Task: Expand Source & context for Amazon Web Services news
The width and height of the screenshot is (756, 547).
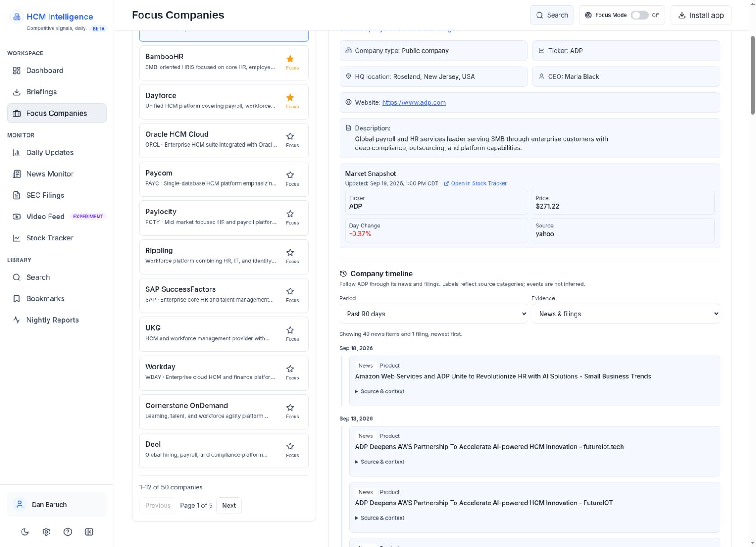Action: coord(380,391)
